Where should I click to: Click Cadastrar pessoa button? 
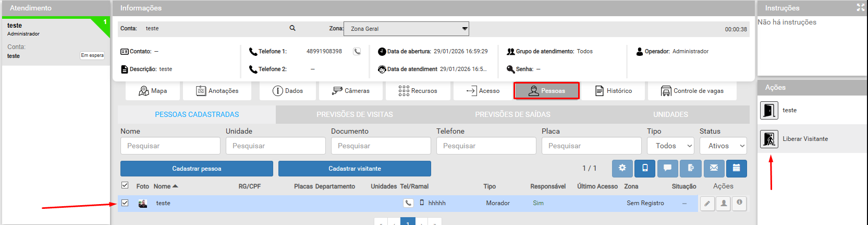tap(197, 169)
